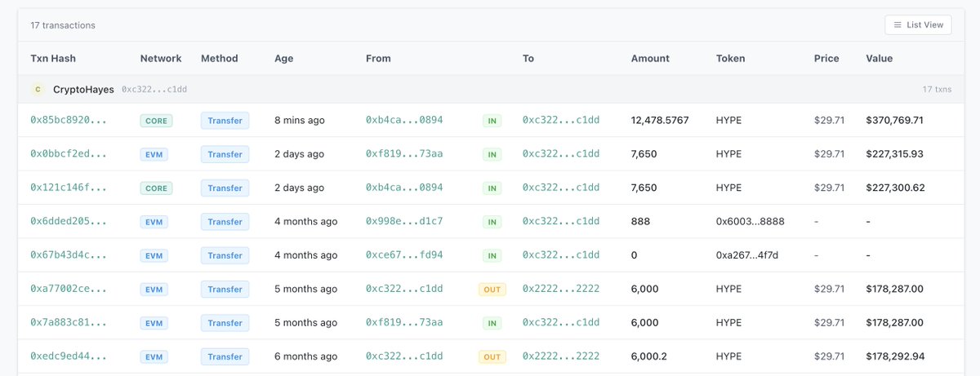Select amount 6,000.2
Viewport: 980px width, 376px height.
648,356
